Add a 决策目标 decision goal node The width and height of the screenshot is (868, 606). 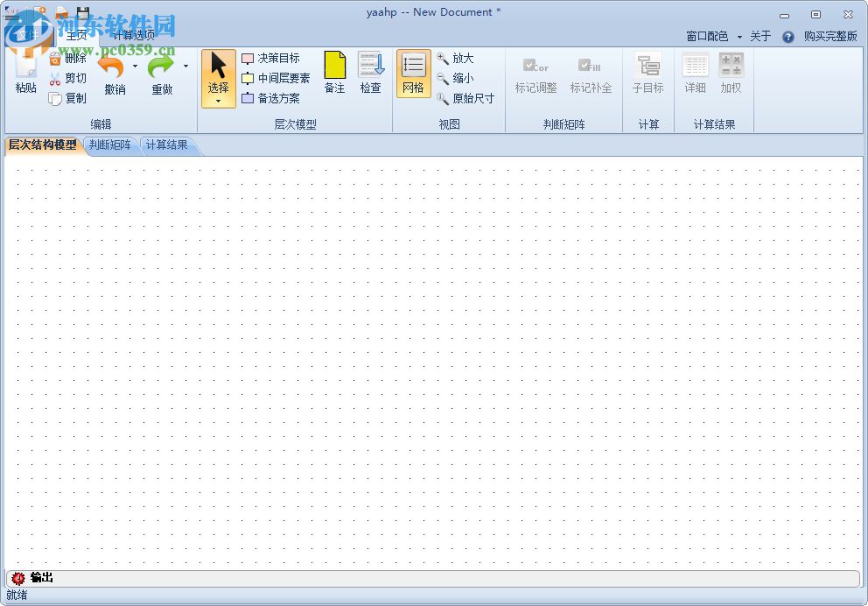[274, 58]
